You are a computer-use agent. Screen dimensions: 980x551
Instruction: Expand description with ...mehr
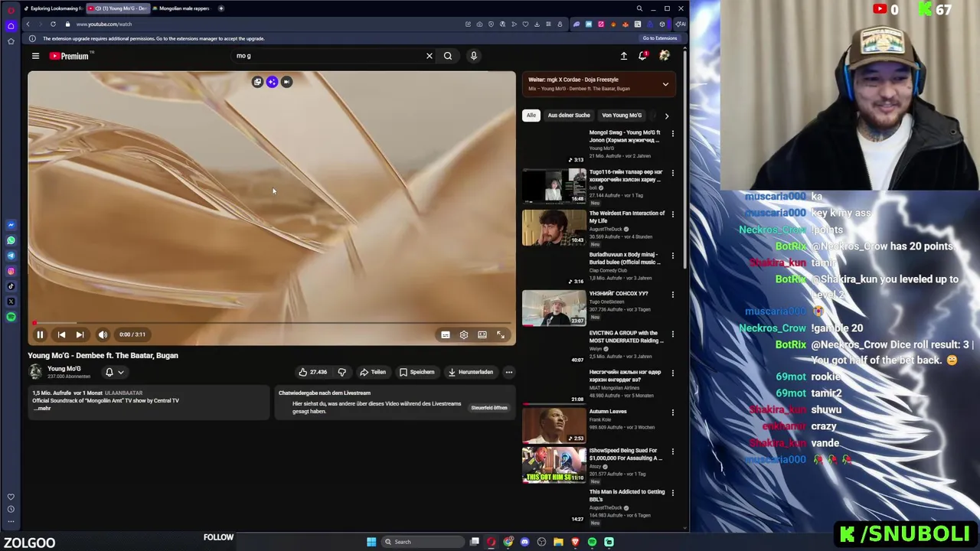[43, 409]
